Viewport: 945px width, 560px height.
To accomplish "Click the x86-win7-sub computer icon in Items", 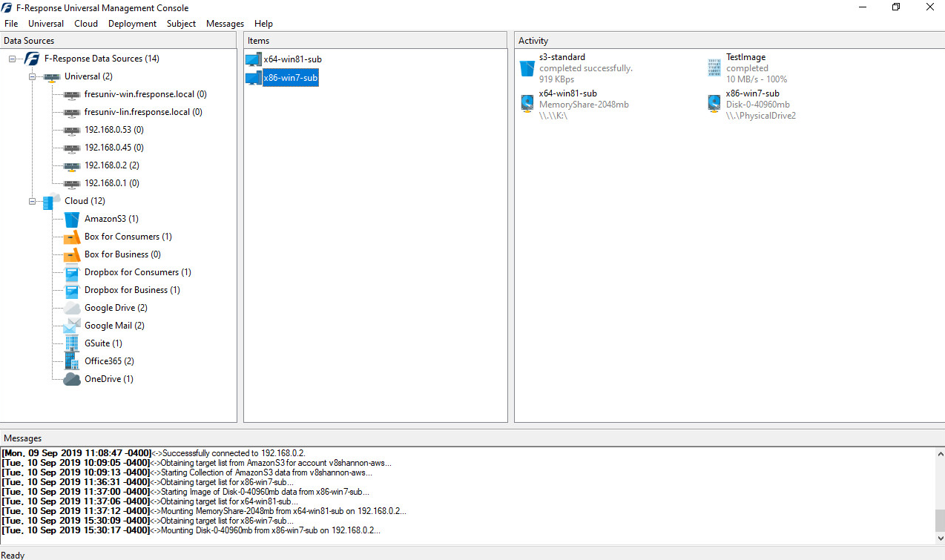I will [x=254, y=78].
